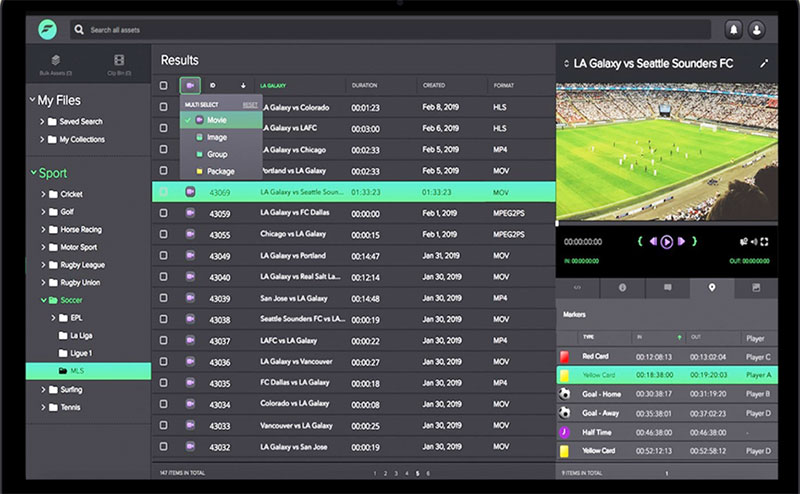This screenshot has height=494, width=800.
Task: Click the Reset link in filter menu
Action: (250, 104)
